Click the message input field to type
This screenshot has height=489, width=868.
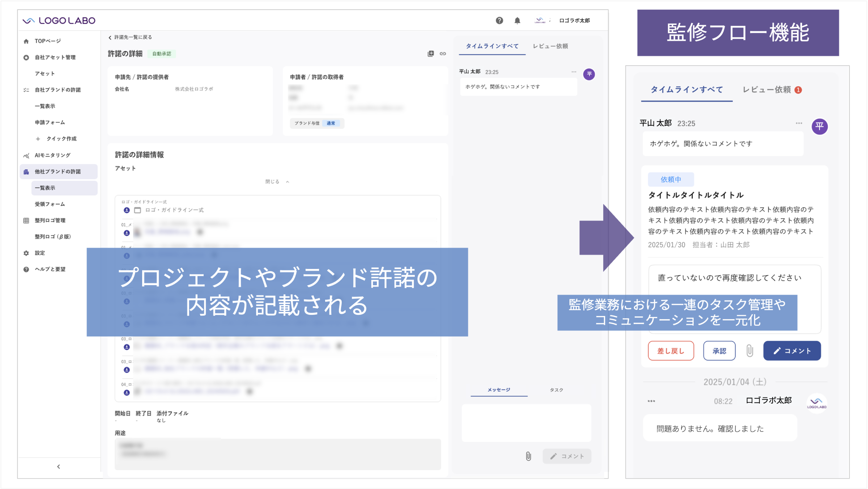526,423
